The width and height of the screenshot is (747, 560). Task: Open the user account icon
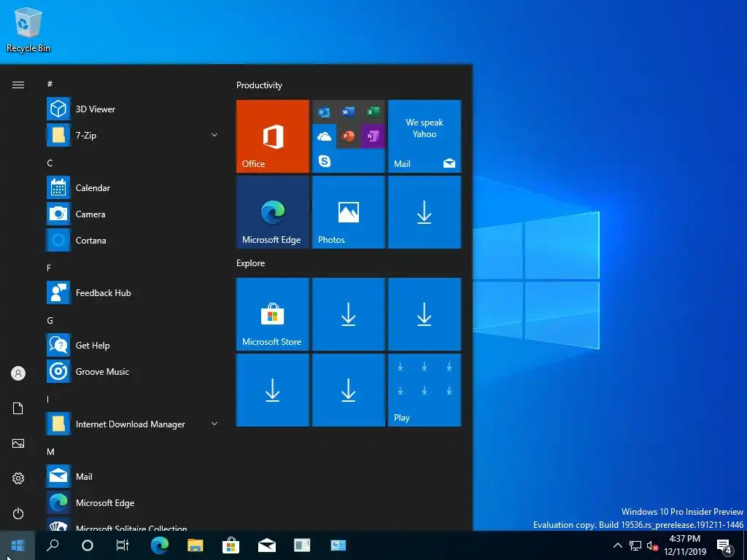tap(18, 373)
